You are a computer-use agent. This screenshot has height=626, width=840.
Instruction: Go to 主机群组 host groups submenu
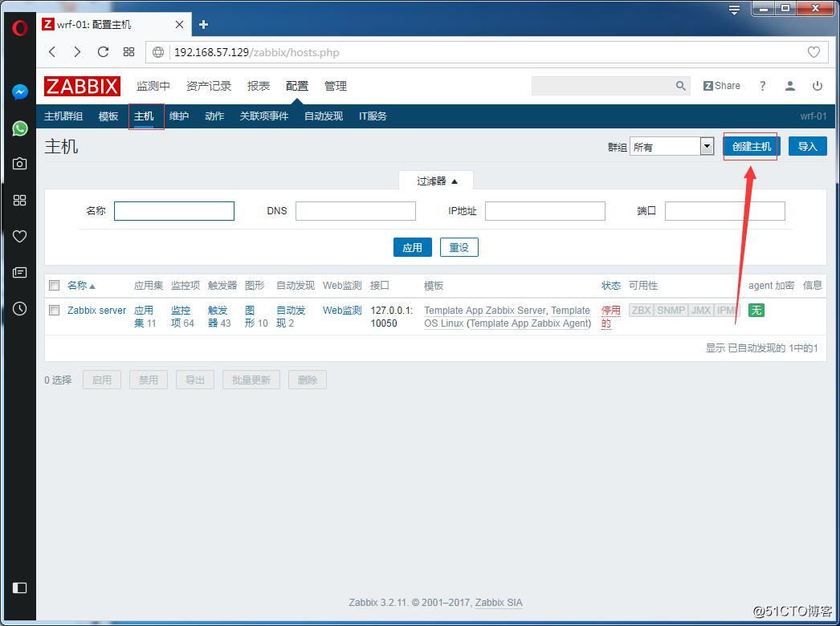pos(63,116)
